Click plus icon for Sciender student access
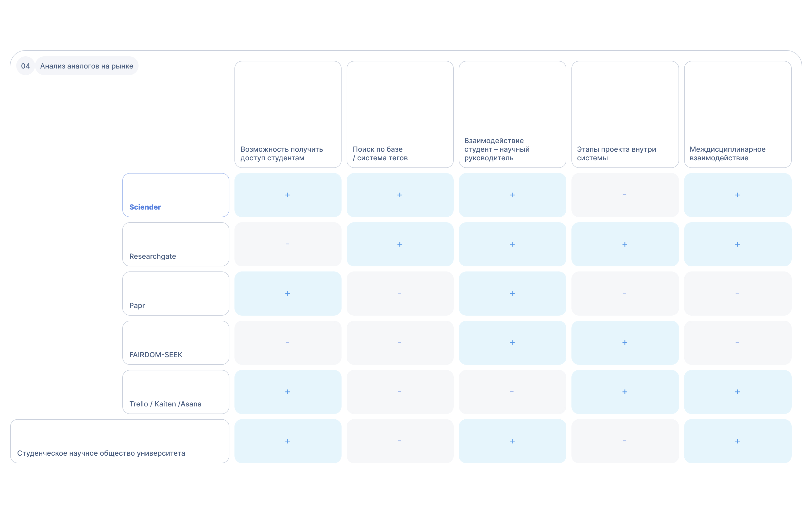Viewport: 812px width, 514px height. (287, 195)
